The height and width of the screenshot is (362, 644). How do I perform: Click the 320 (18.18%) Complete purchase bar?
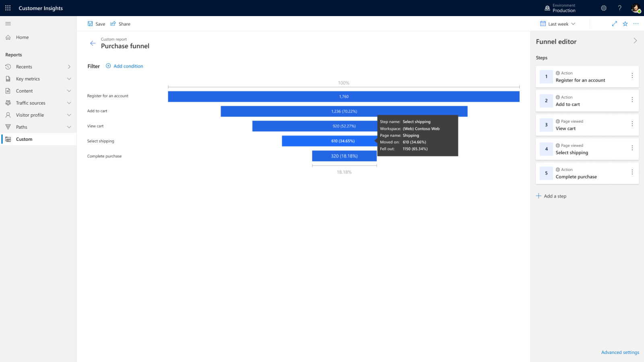point(345,156)
